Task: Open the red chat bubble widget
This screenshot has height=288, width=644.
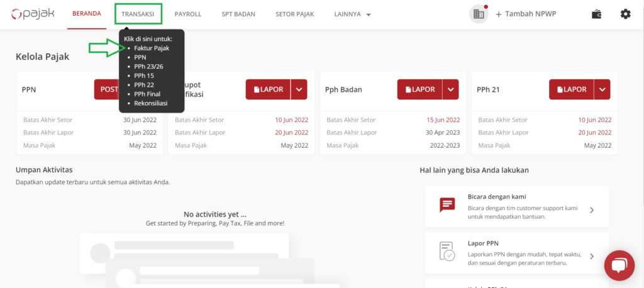Action: (619, 265)
